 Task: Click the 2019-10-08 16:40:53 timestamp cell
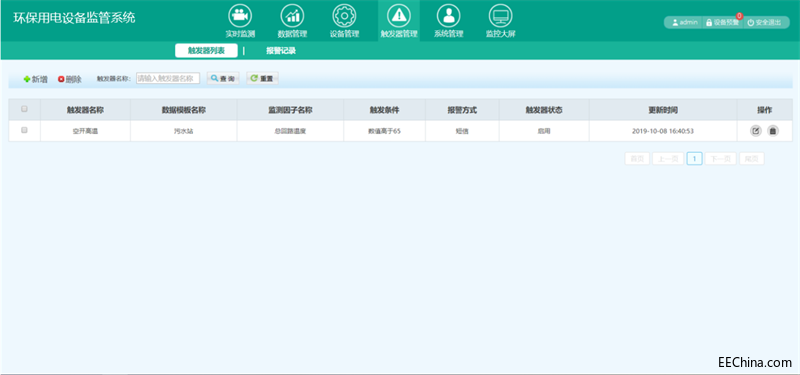click(x=663, y=131)
